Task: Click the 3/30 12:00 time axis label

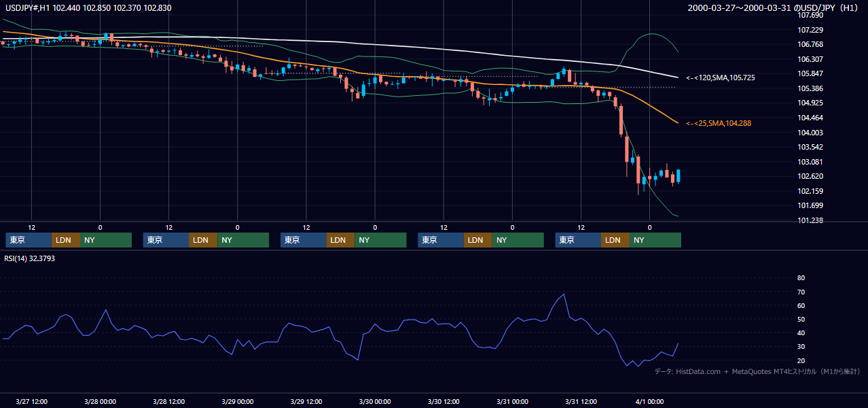Action: pos(443,401)
